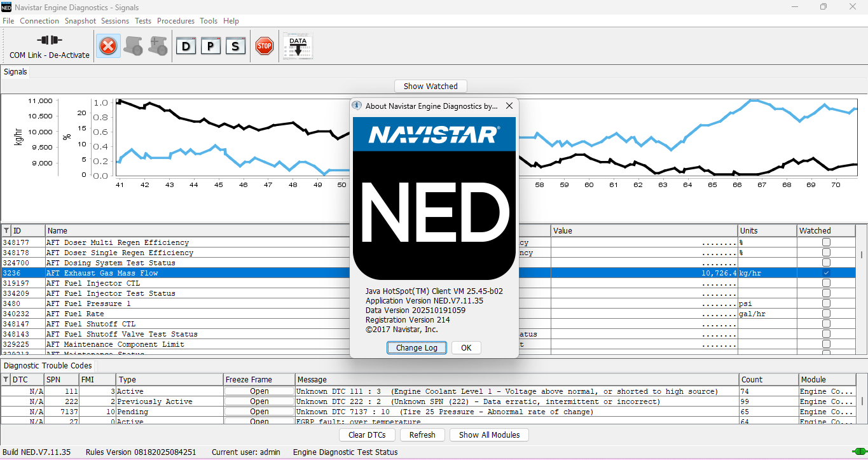Check Watched box for AFT Fuel Pressure 1
868x460 pixels.
tap(826, 303)
